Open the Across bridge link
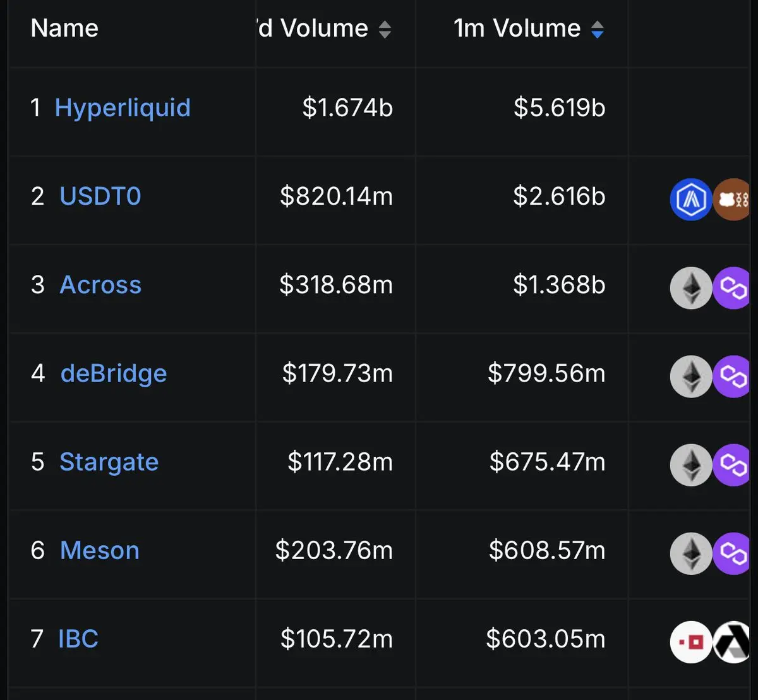 [100, 285]
